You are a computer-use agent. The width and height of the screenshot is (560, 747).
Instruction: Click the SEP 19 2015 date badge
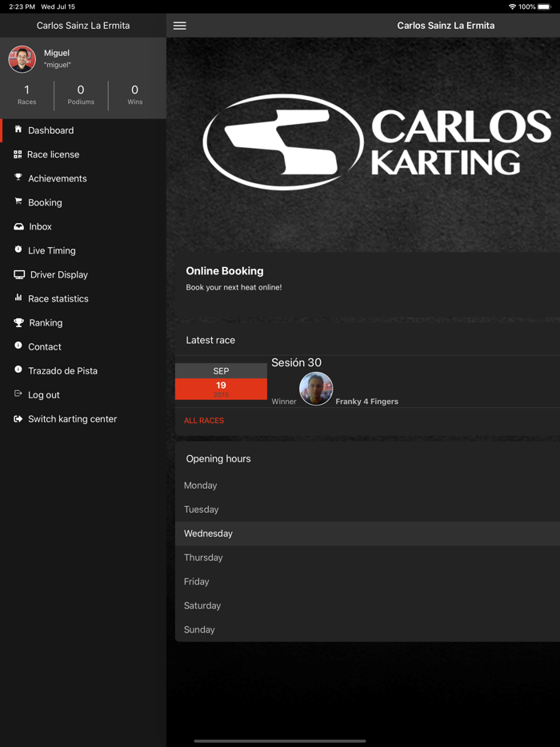tap(221, 381)
